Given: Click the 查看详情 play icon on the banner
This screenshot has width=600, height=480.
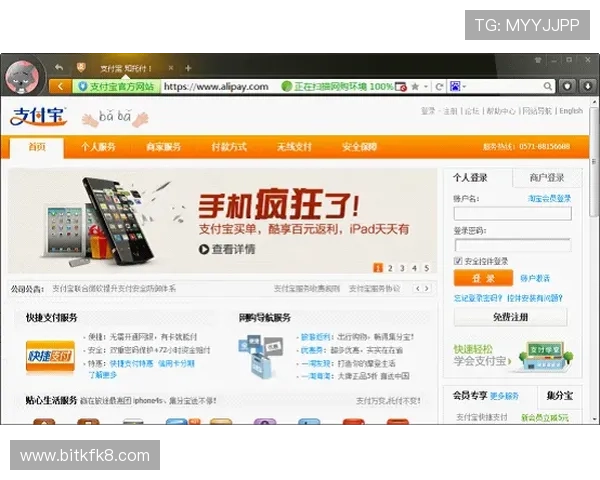Looking at the screenshot, I should click(204, 249).
